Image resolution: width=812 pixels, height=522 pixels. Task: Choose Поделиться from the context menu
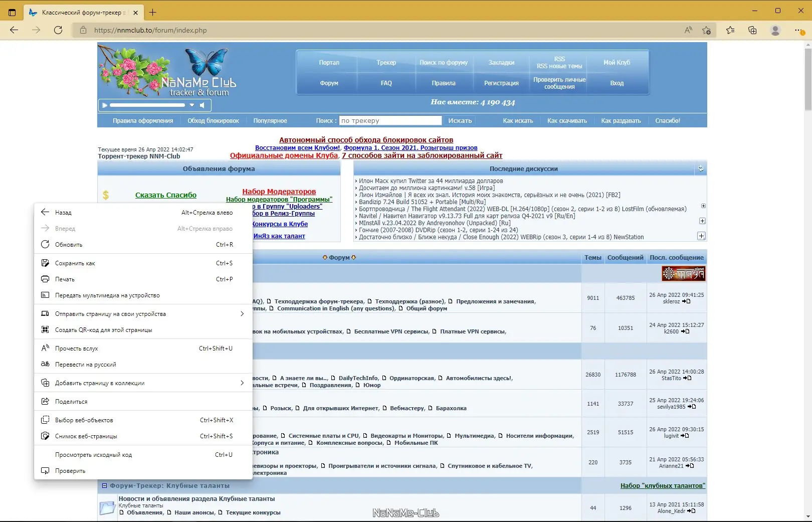(x=143, y=402)
